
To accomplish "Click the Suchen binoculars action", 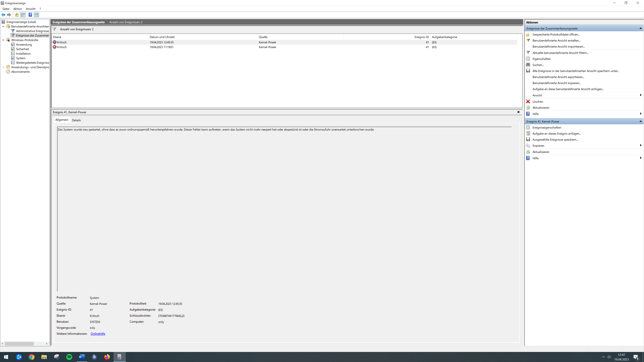I will point(538,65).
